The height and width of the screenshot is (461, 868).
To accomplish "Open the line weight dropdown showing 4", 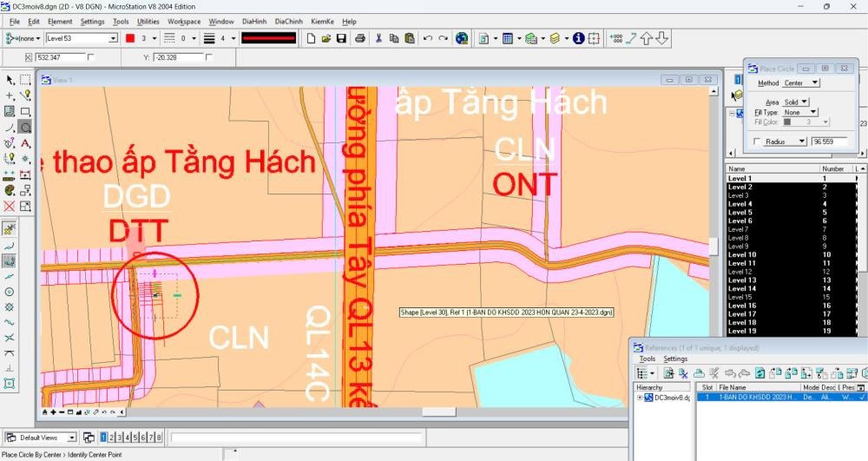I will [233, 38].
